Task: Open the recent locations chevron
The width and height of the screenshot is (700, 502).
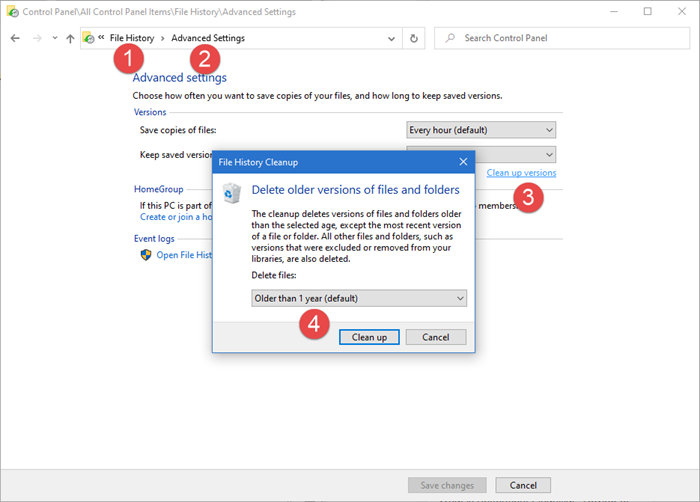Action: pyautogui.click(x=54, y=38)
